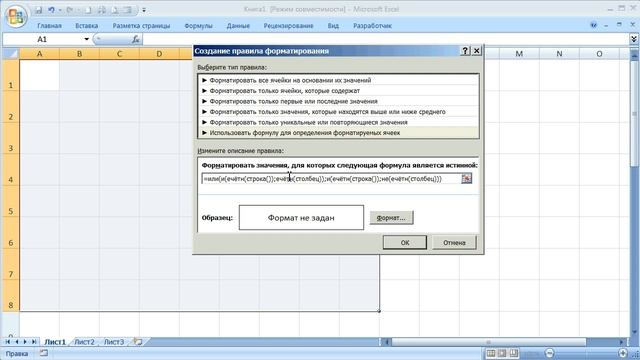Screen dimensions: 640x360
Task: Click the Select All corner of the sheet
Action: click(10, 53)
